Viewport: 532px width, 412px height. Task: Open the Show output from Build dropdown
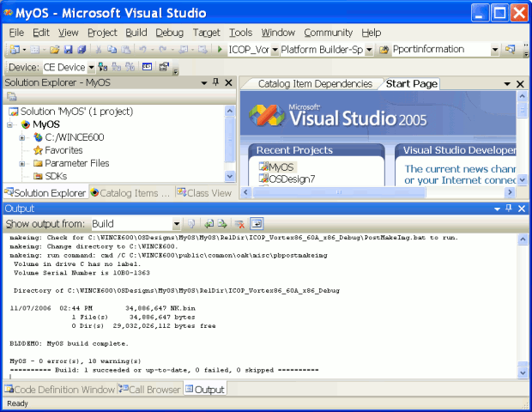coord(177,224)
